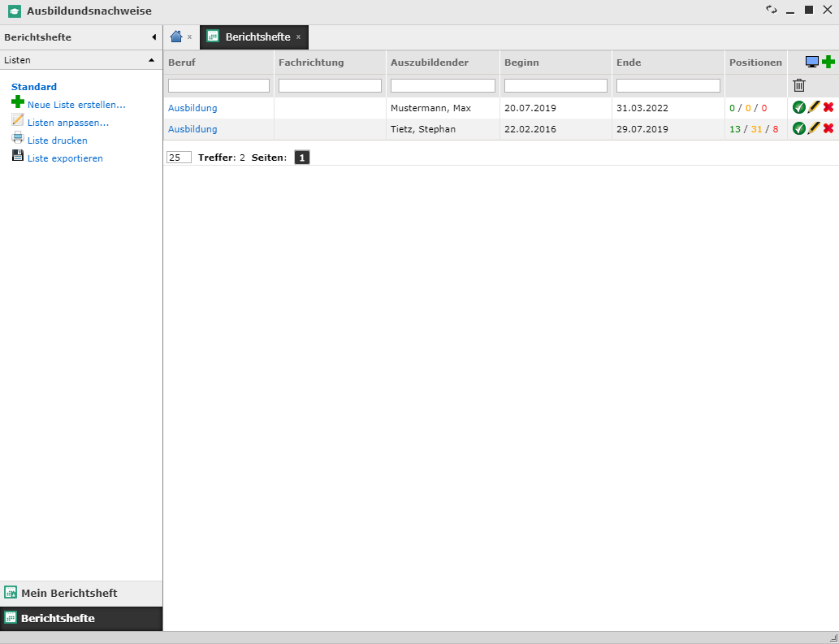839x644 pixels.
Task: Select the Standard list
Action: [34, 87]
